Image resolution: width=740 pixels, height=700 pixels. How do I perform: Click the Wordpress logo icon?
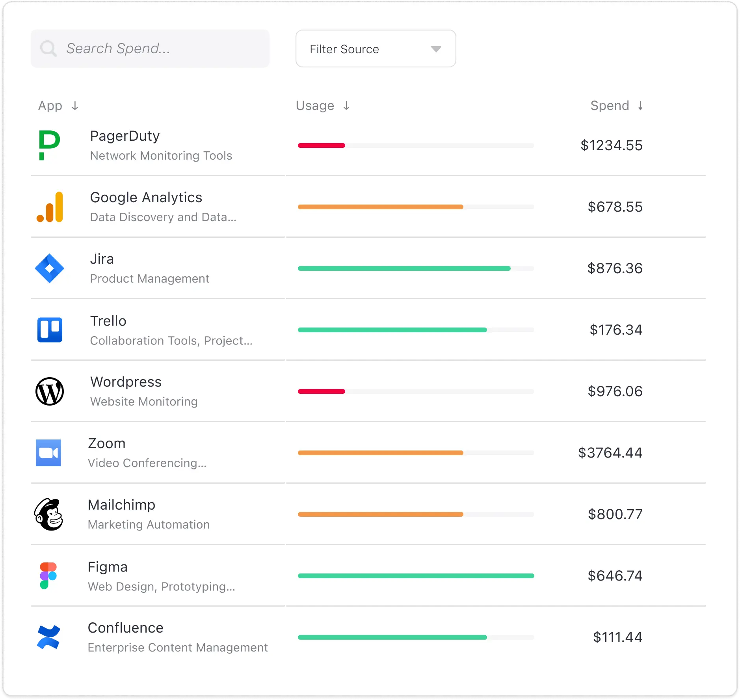pos(50,391)
